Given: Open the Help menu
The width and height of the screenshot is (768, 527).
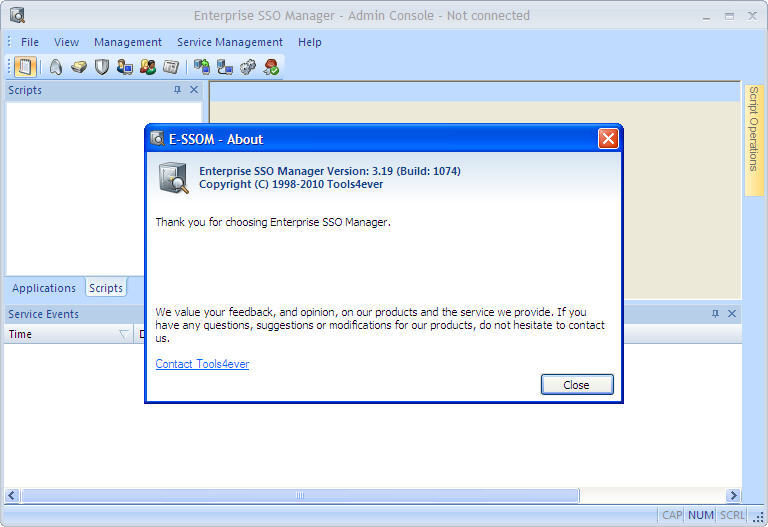Looking at the screenshot, I should coord(310,42).
